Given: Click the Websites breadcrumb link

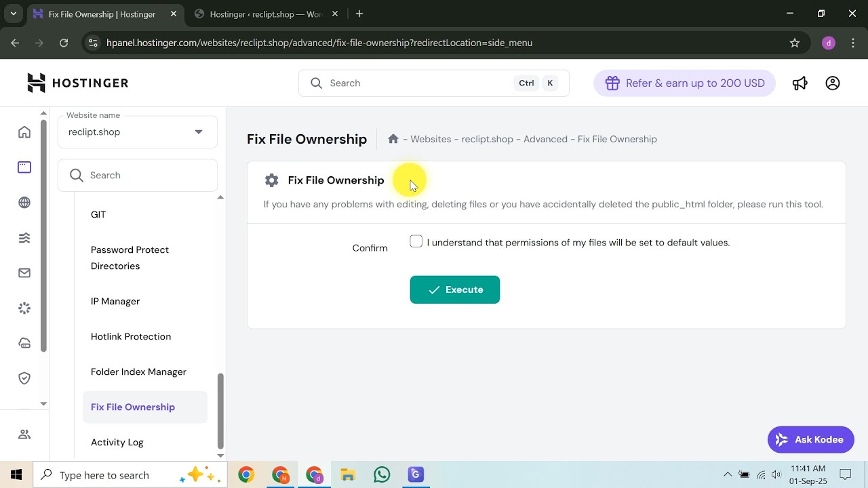Looking at the screenshot, I should (431, 139).
